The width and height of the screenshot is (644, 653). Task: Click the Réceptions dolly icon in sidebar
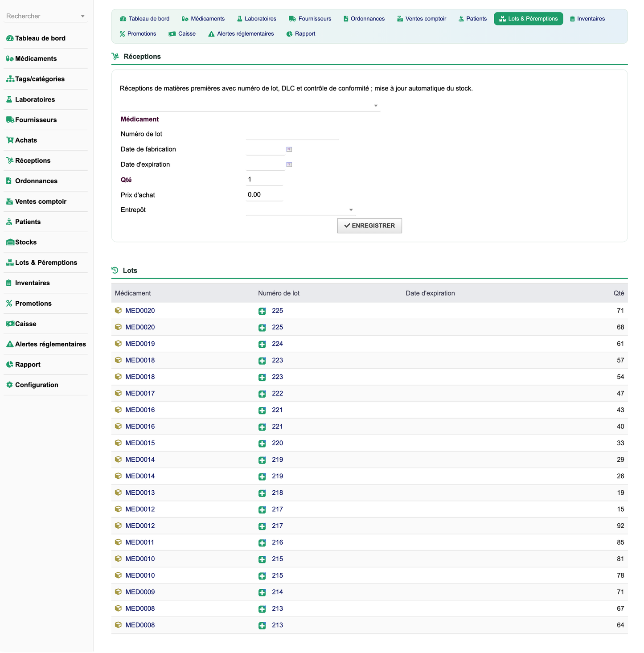[x=10, y=160]
